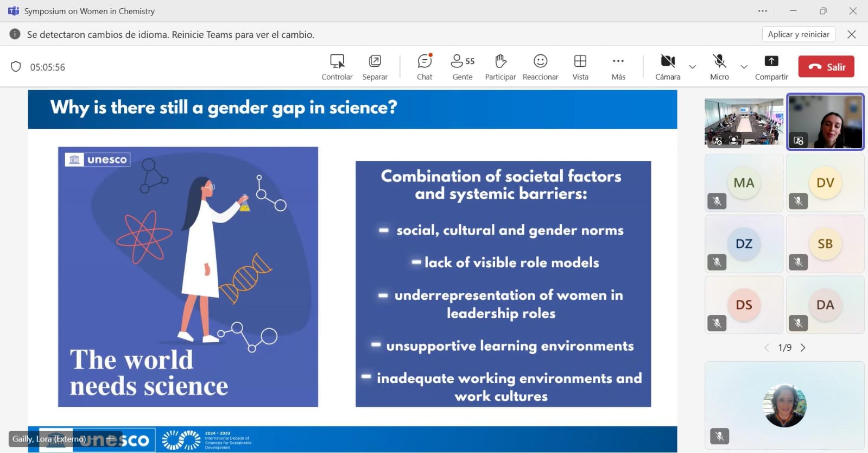The width and height of the screenshot is (868, 453).
Task: Expand the microphone options dropdown arrow
Action: [x=744, y=67]
